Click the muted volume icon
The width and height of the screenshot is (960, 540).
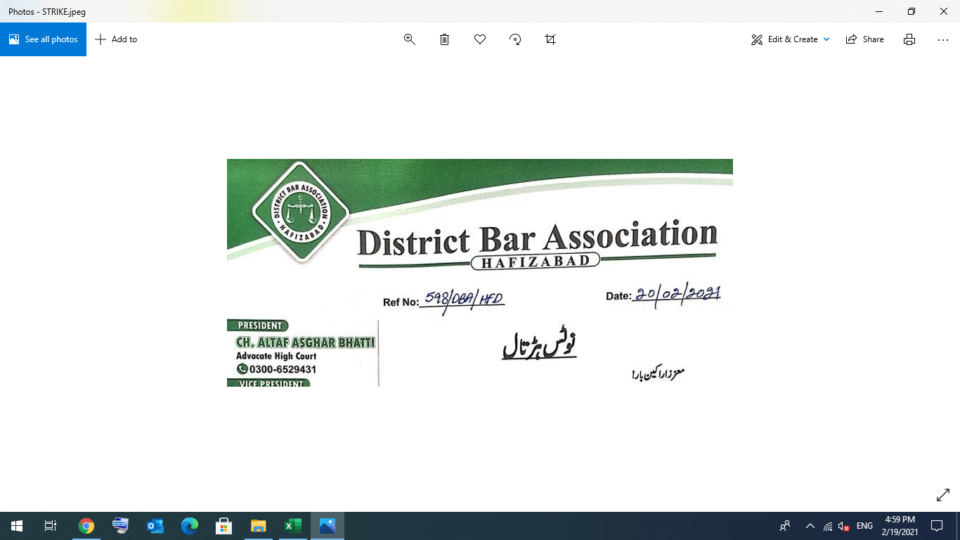pos(844,526)
